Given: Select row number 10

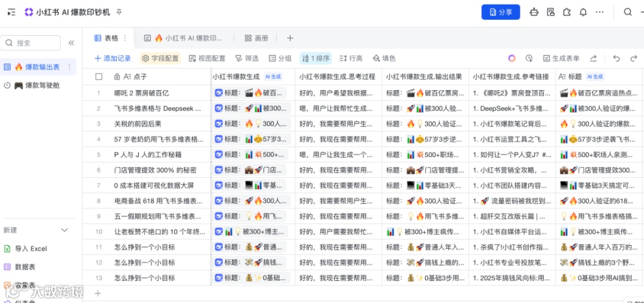Looking at the screenshot, I should [98, 231].
